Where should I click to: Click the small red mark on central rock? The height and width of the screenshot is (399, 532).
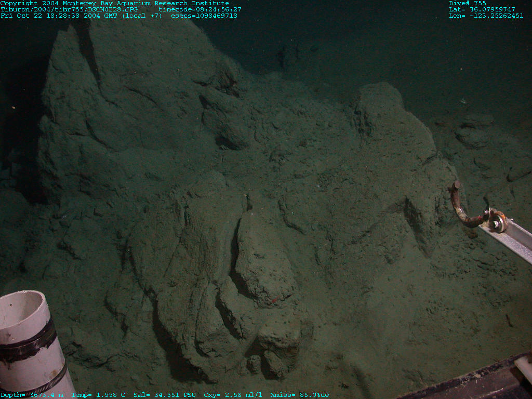point(273,301)
